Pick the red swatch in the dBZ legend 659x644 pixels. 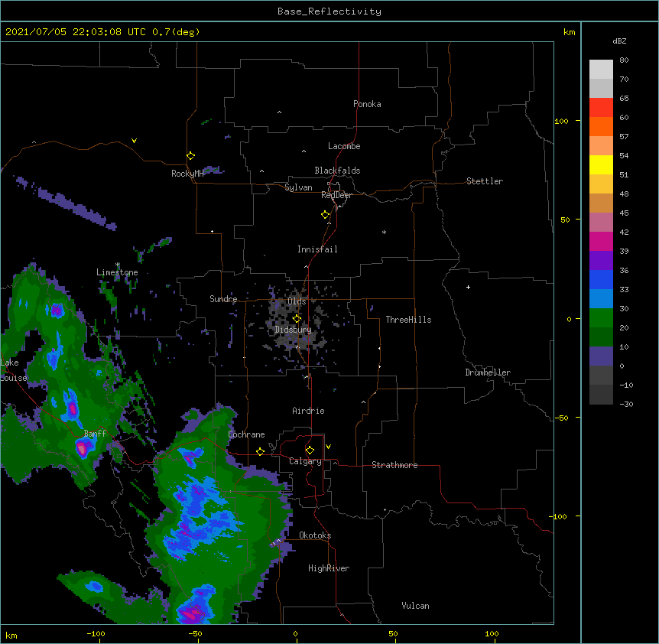tap(601, 108)
